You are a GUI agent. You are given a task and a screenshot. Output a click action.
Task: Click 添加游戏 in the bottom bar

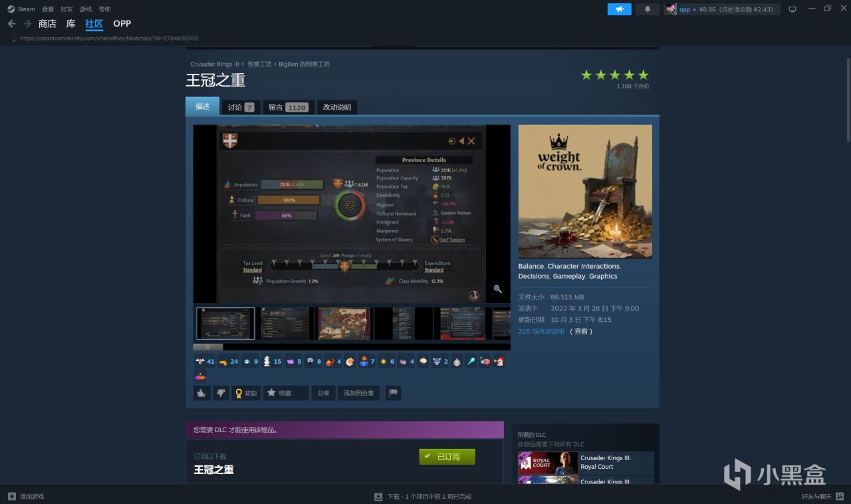pos(32,497)
